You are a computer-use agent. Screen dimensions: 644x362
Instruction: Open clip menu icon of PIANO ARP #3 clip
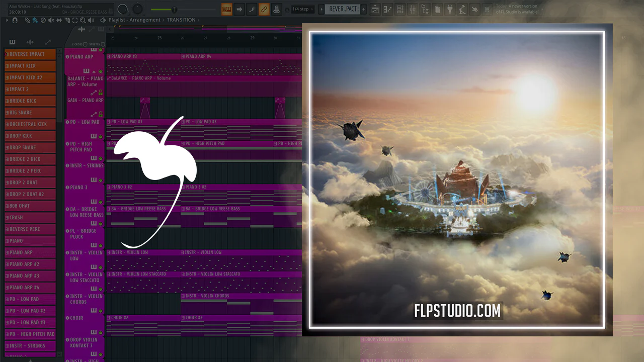[109, 57]
